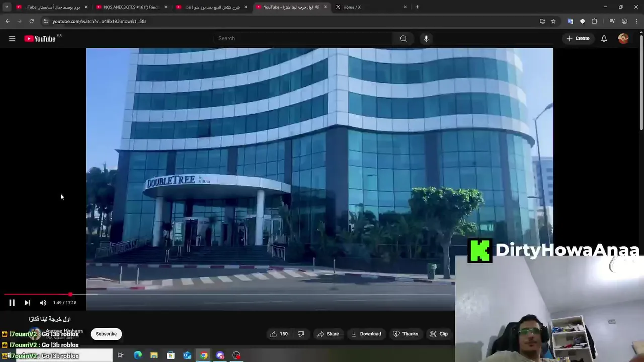
Task: Open the Chrome three-dot menu
Action: coord(636,21)
